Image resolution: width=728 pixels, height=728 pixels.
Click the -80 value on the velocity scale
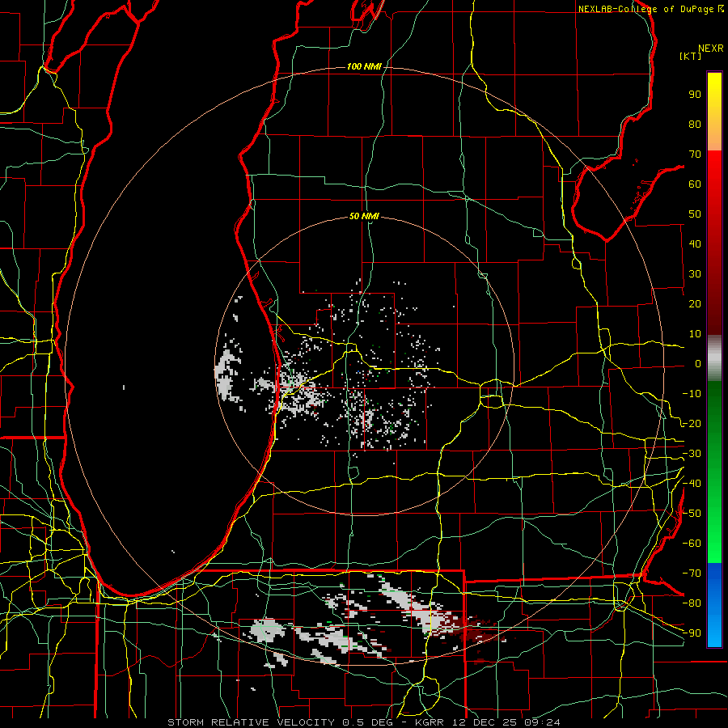pyautogui.click(x=692, y=603)
